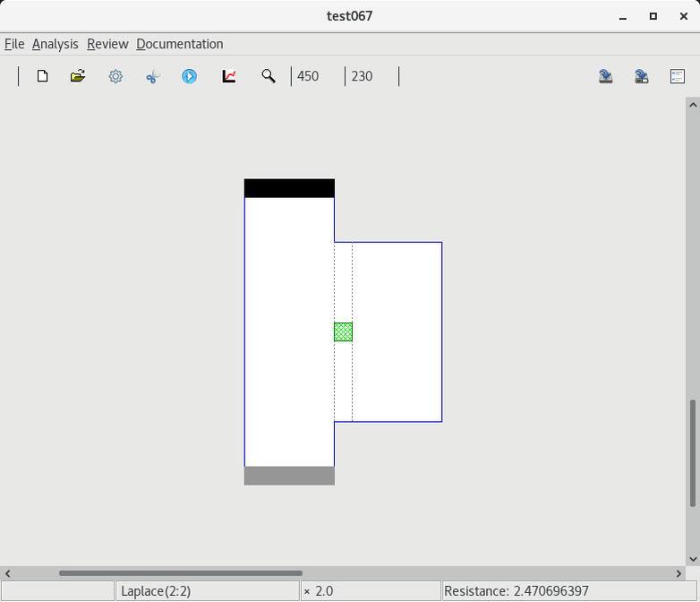
Task: Click the black top electrode bar
Action: pyautogui.click(x=289, y=188)
